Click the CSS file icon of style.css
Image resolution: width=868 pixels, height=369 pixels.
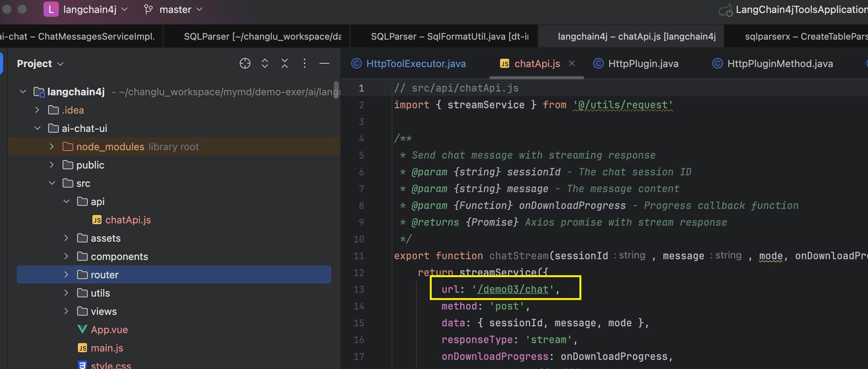coord(82,365)
